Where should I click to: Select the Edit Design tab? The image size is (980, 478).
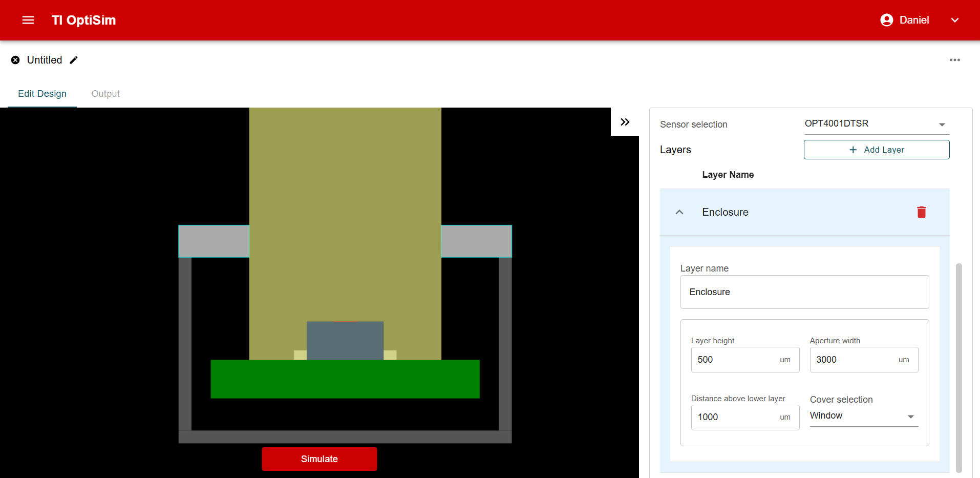pos(42,94)
